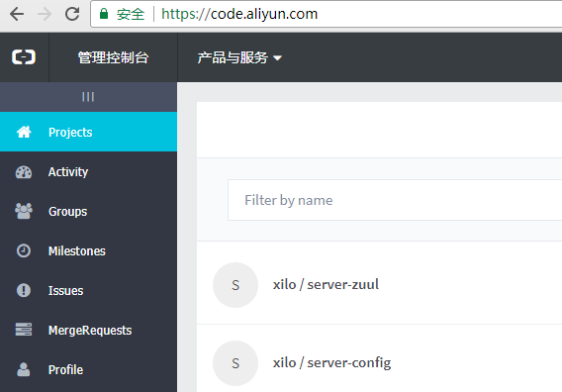
Task: Open the xilo / server-config project
Action: point(331,363)
